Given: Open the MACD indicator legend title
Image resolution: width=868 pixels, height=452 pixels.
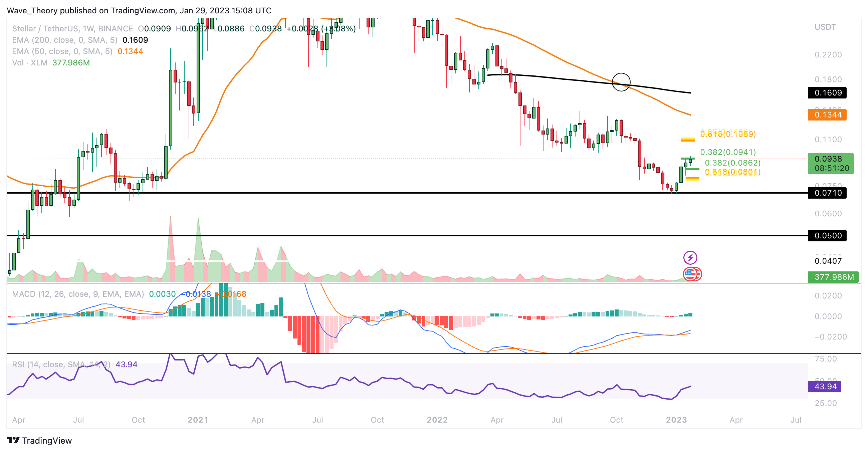Looking at the screenshot, I should (x=78, y=294).
